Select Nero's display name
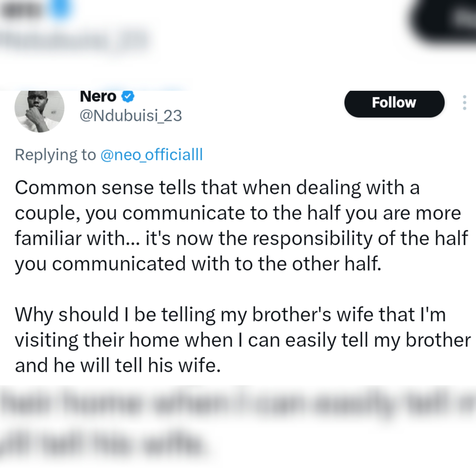 point(98,97)
